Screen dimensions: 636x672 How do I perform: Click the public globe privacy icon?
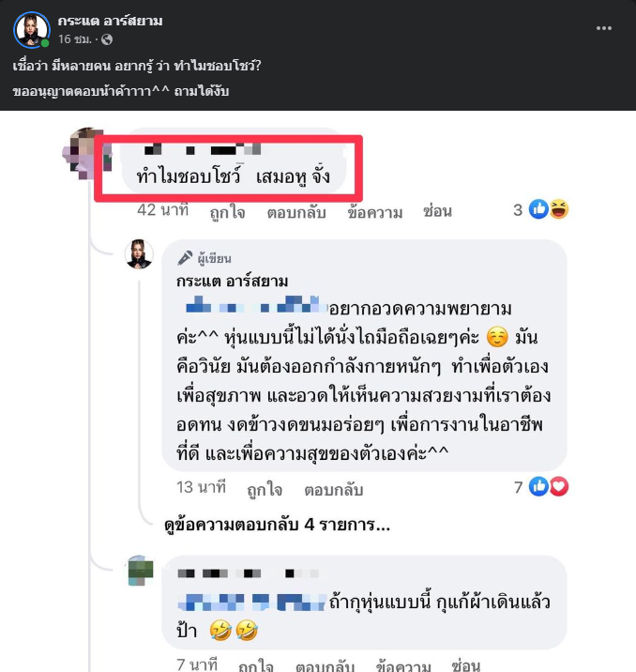click(x=106, y=39)
